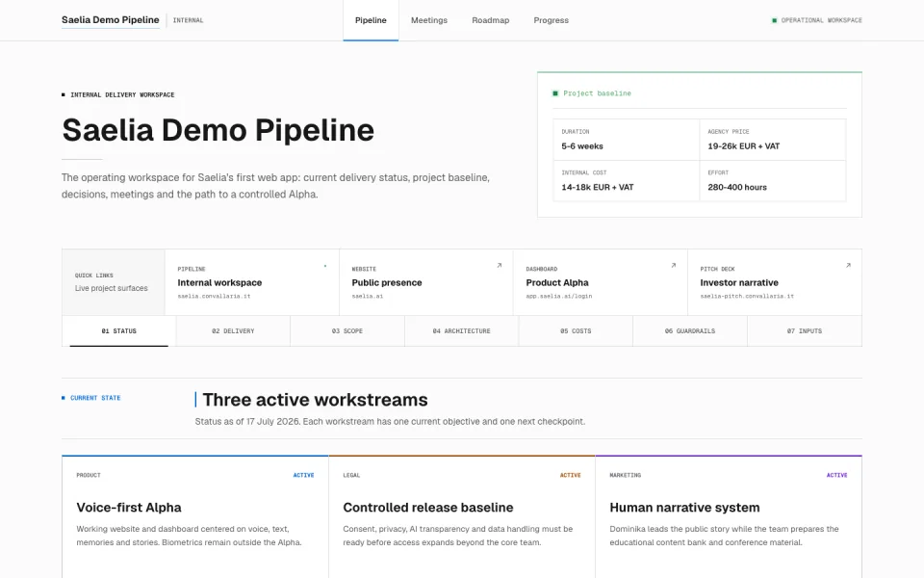The height and width of the screenshot is (578, 924).
Task: Go to the Progress tab
Action: (551, 20)
